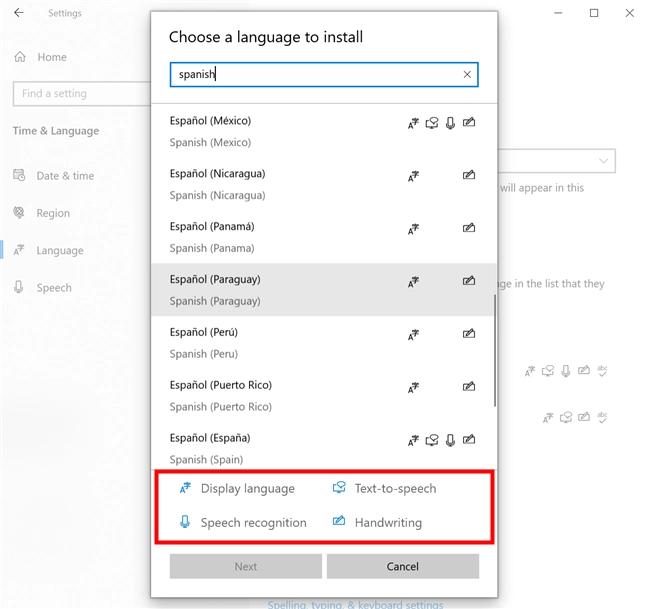Cancel the language install dialog
Image resolution: width=648 pixels, height=609 pixels.
pos(403,566)
